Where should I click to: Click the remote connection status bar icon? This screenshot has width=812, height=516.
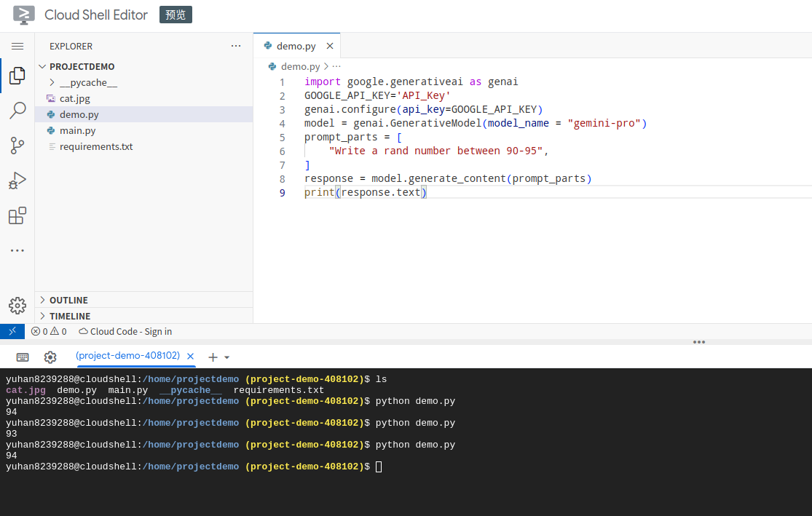[x=12, y=331]
